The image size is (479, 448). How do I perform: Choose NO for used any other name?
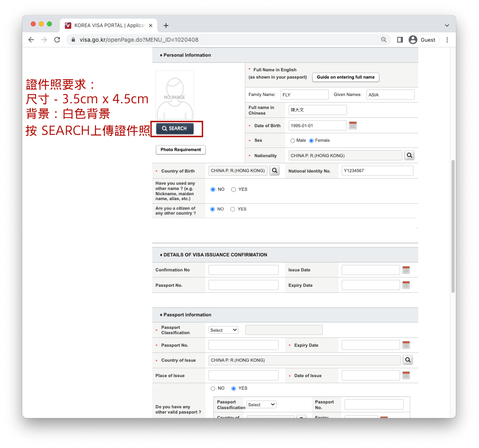[213, 190]
